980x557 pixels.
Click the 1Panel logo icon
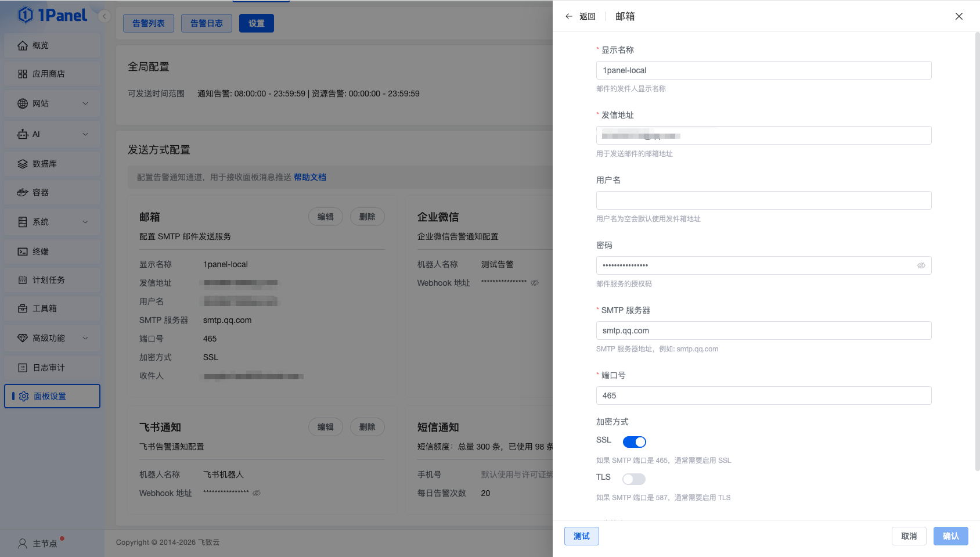(x=26, y=15)
